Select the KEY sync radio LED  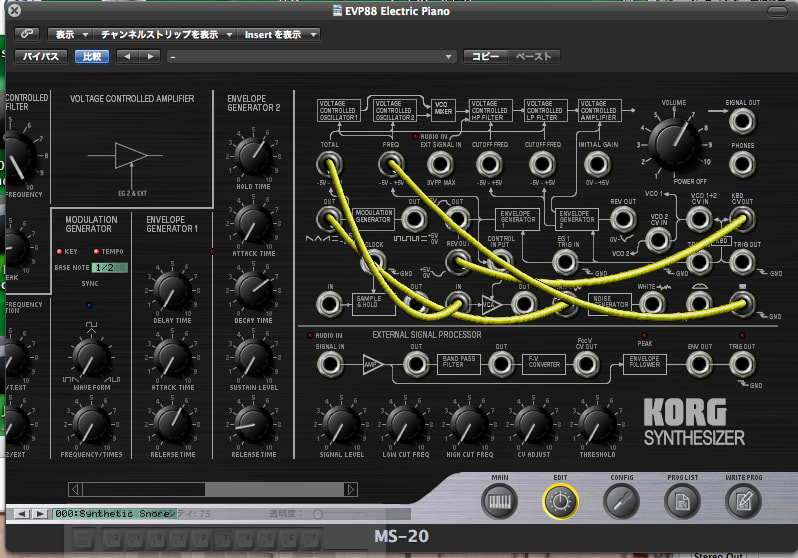pos(60,252)
